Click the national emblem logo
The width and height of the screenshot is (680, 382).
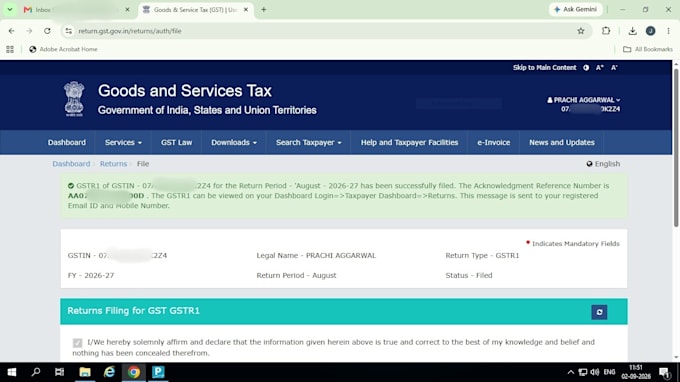(74, 99)
